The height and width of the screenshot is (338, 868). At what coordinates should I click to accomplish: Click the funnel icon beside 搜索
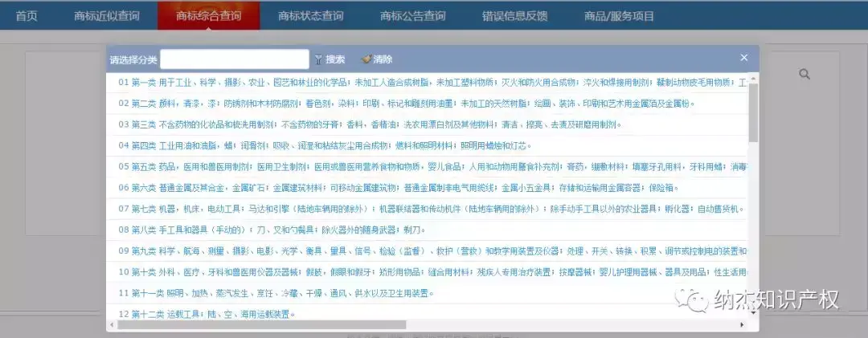click(x=318, y=59)
